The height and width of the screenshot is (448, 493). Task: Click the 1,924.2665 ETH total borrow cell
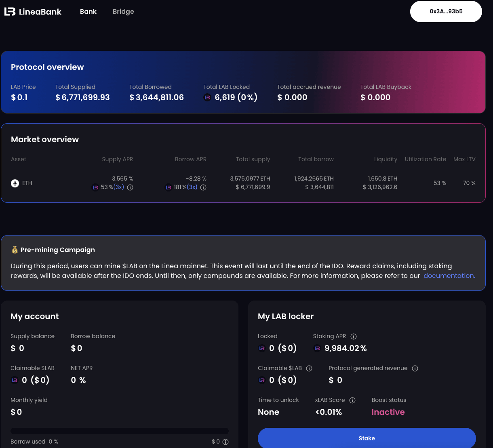click(314, 179)
